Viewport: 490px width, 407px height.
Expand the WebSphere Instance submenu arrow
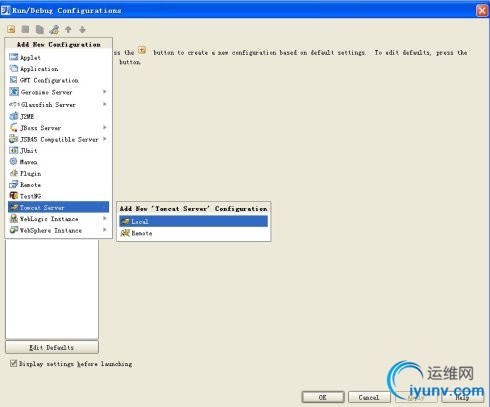[x=105, y=230]
